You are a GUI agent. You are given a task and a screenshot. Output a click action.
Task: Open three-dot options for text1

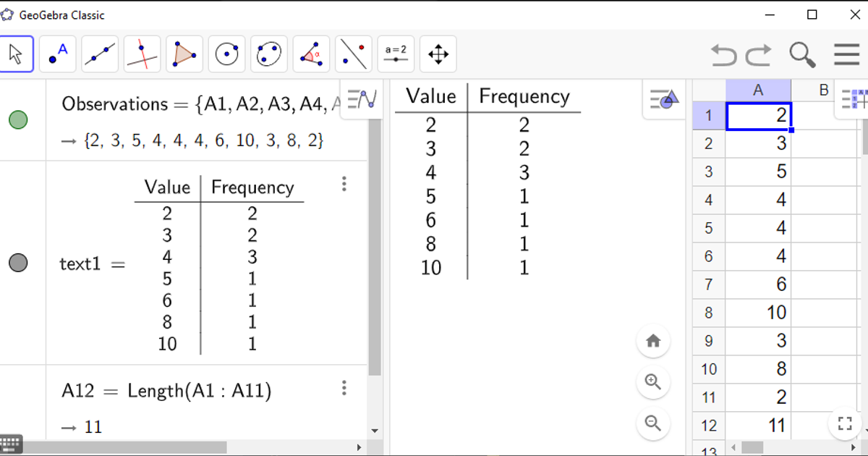coord(344,184)
